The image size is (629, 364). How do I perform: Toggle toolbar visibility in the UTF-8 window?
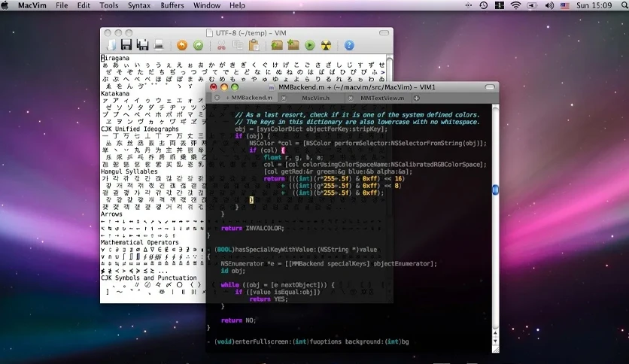[x=384, y=33]
